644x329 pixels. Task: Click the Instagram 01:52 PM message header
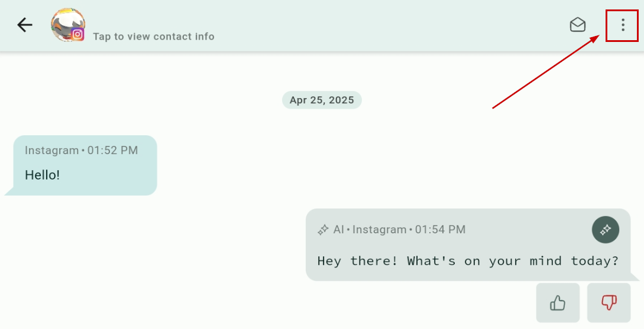tap(82, 150)
